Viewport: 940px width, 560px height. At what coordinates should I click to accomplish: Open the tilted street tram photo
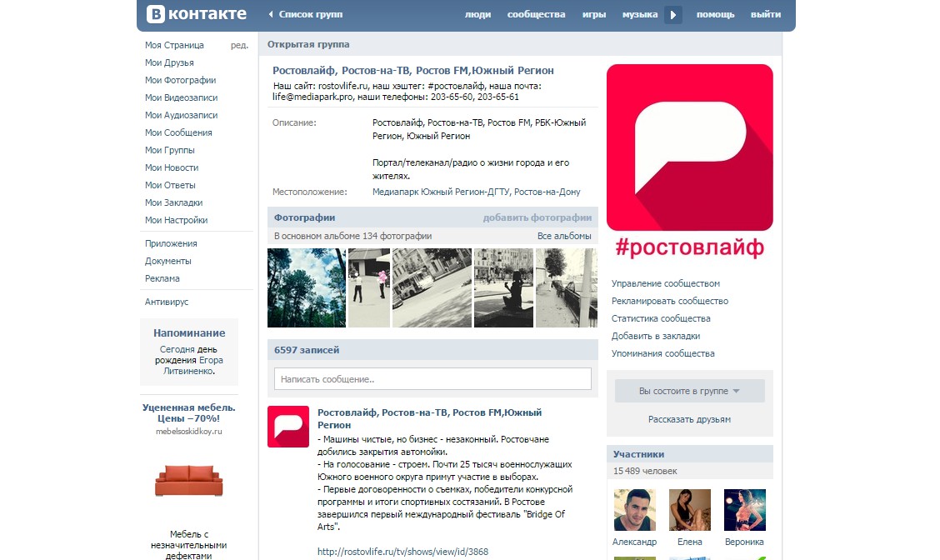(x=432, y=287)
